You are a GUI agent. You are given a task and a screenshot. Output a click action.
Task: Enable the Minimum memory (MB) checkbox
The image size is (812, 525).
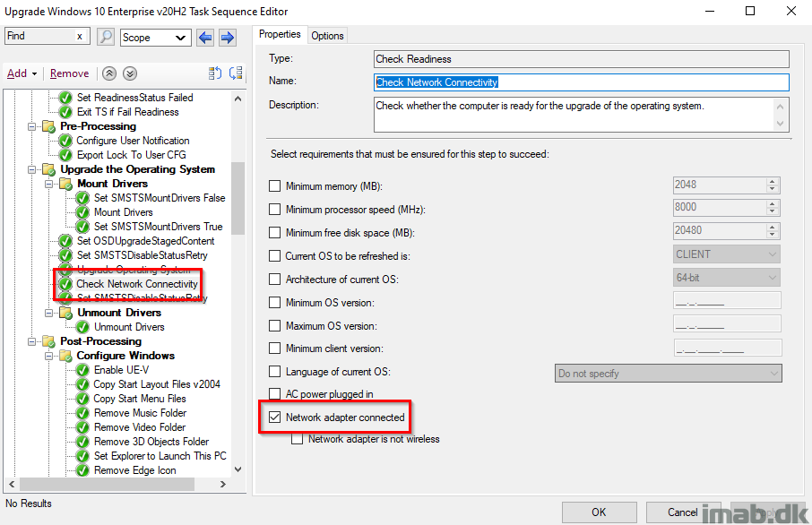coord(275,185)
